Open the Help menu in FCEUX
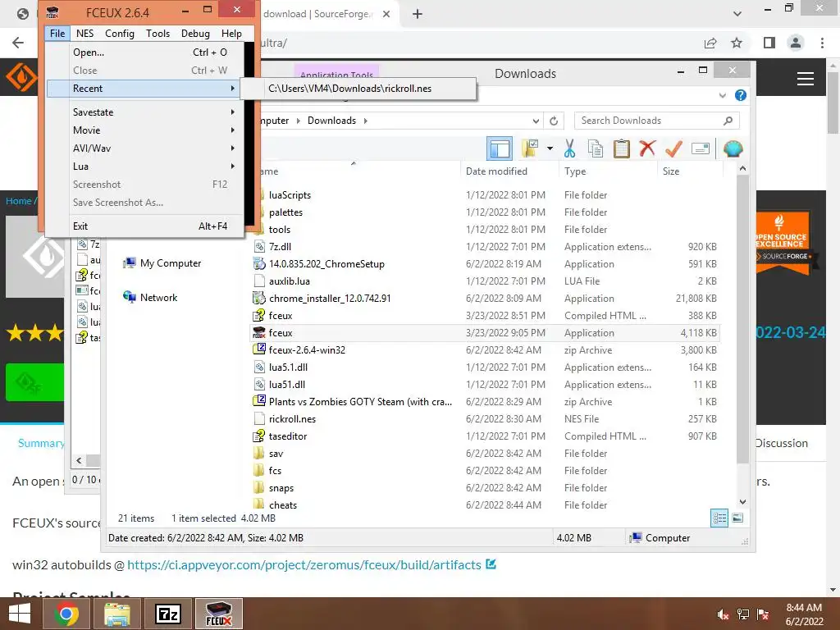This screenshot has width=840, height=630. (x=231, y=33)
